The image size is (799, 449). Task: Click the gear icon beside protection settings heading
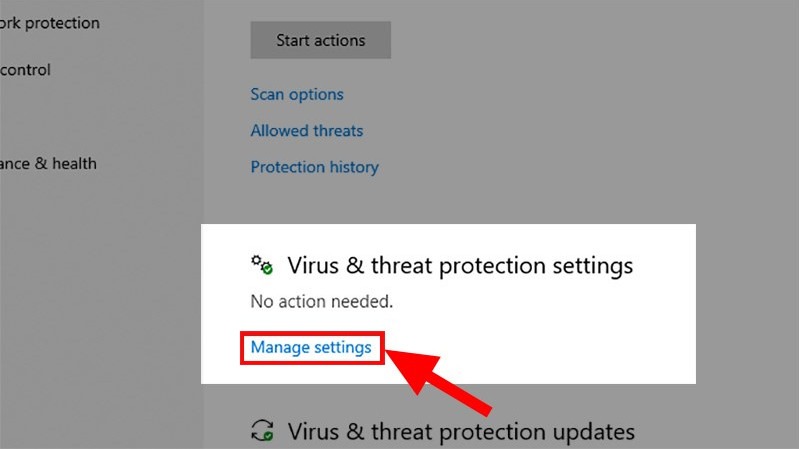tap(260, 265)
